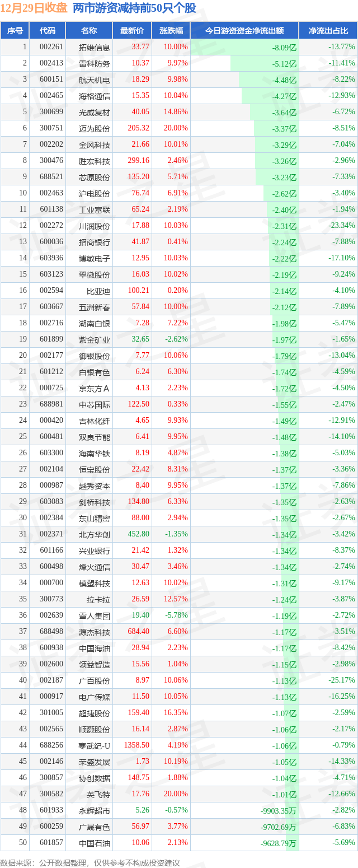The image size is (358, 868).
Task: Select stock name 湖南白银
Action: pyautogui.click(x=95, y=323)
